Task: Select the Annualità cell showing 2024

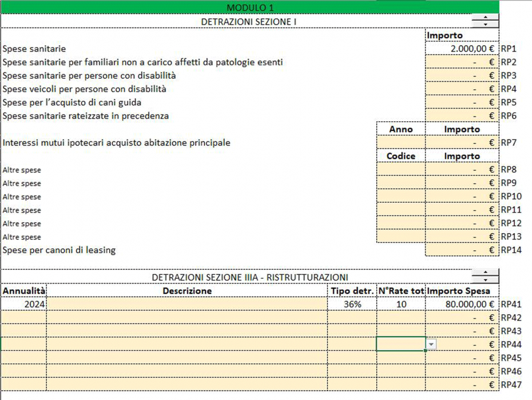Action: pos(23,305)
